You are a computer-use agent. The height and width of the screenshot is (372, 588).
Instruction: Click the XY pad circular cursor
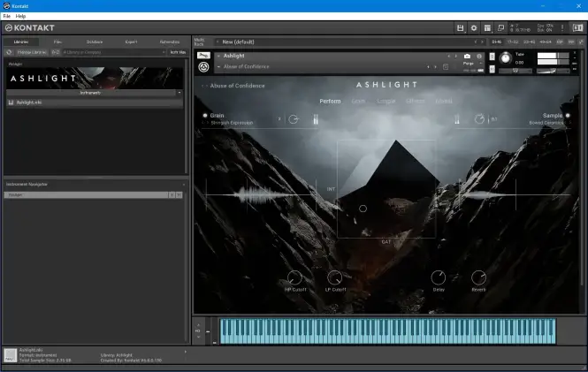point(363,209)
